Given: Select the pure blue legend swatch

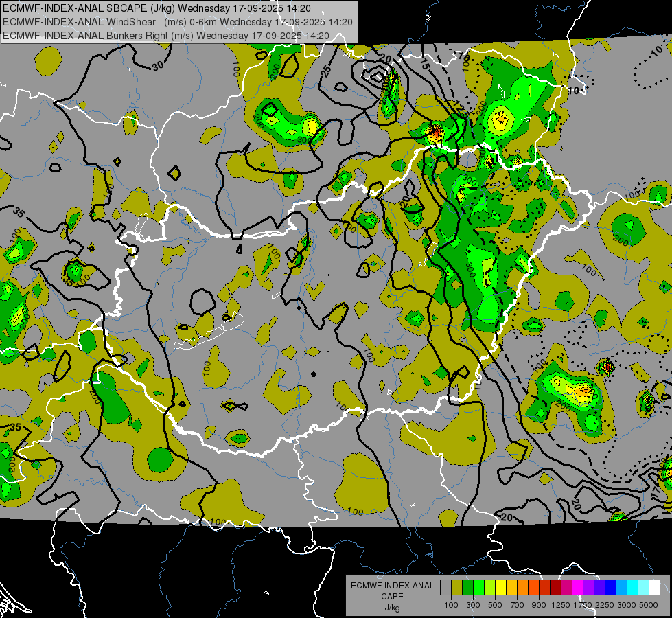Looking at the screenshot, I should point(611,588).
